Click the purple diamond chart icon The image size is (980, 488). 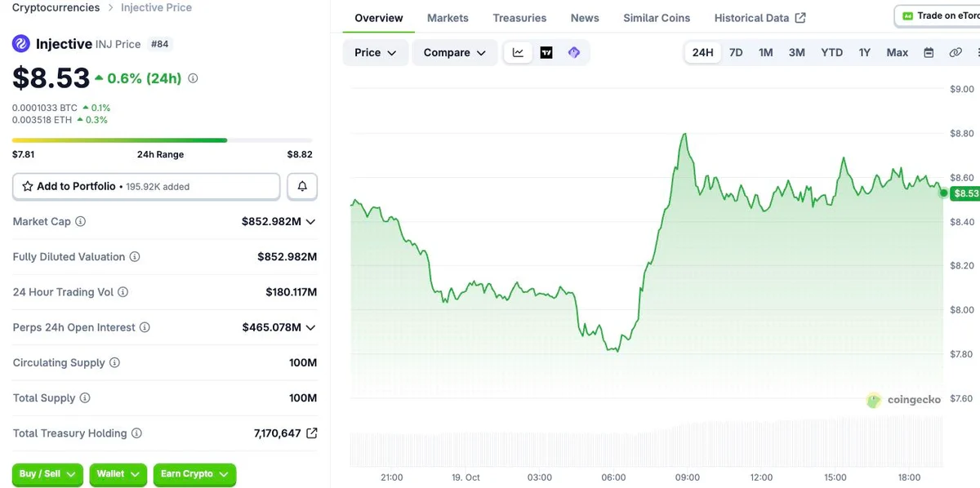click(x=574, y=52)
